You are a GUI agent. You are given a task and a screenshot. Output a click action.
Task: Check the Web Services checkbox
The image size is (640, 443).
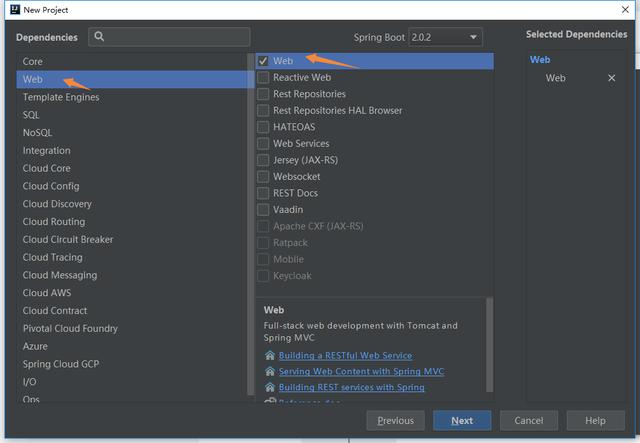click(x=263, y=144)
